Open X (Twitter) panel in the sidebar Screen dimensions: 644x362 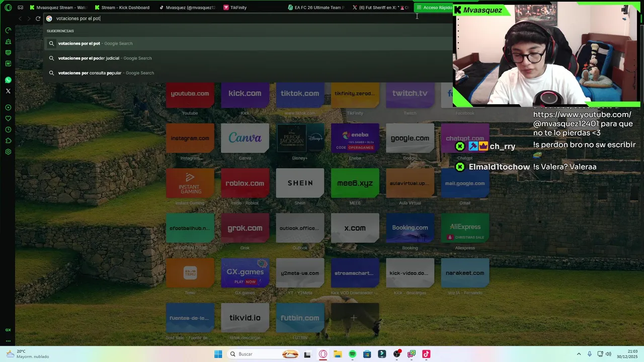8,91
